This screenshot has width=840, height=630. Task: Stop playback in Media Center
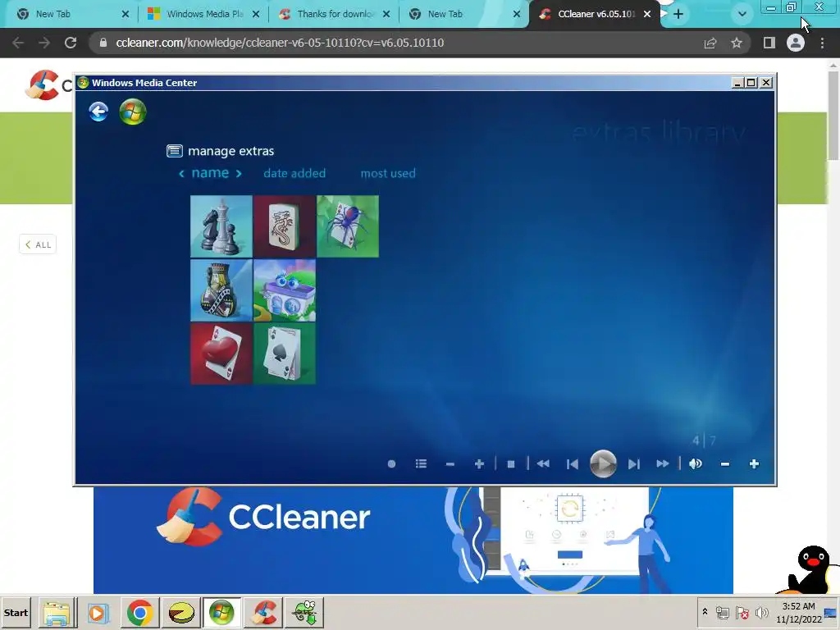(511, 464)
